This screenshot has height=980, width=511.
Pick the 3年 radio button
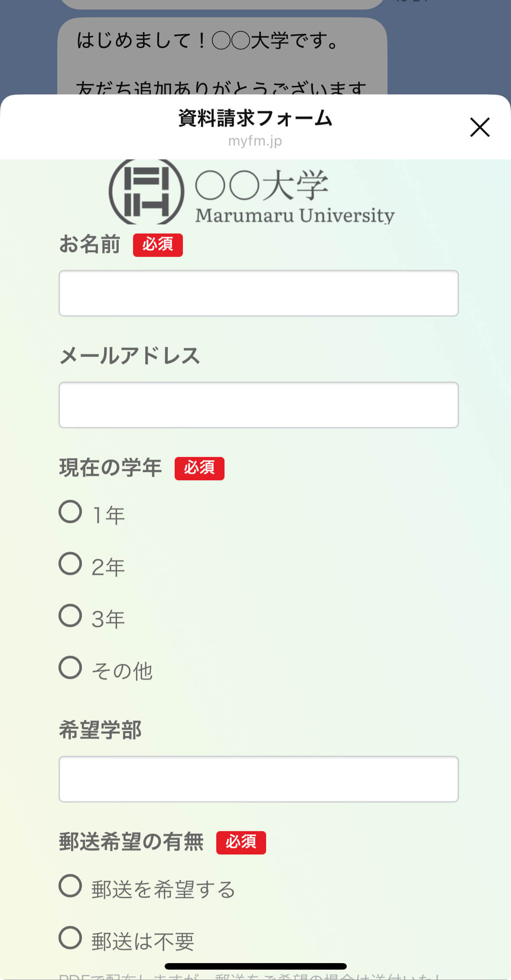coord(70,616)
